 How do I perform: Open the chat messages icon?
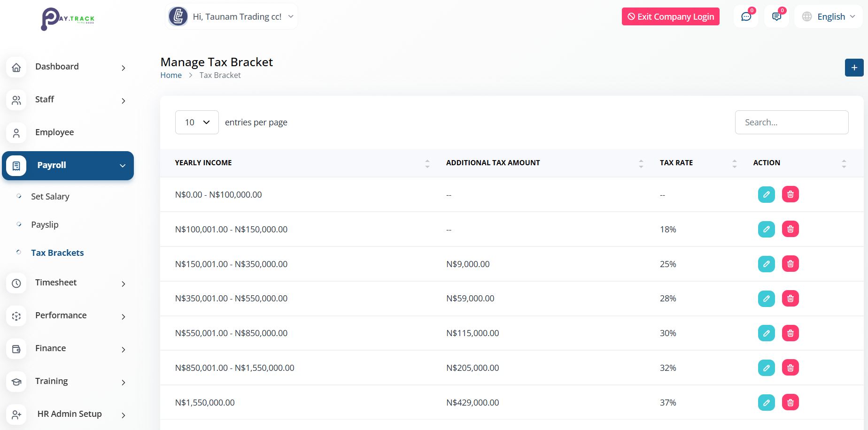[x=746, y=16]
